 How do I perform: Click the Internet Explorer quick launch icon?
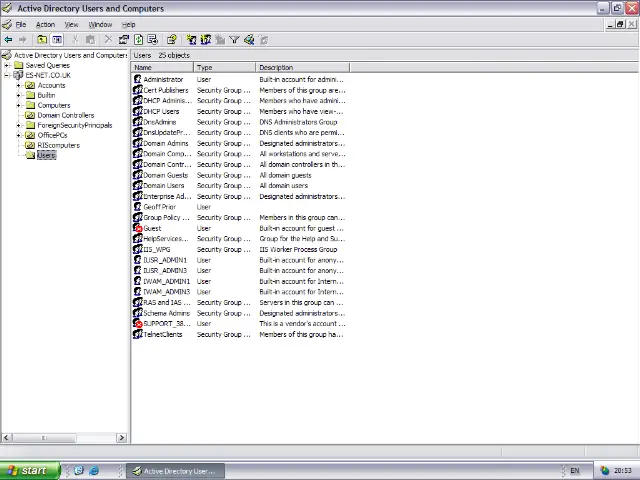[94, 471]
